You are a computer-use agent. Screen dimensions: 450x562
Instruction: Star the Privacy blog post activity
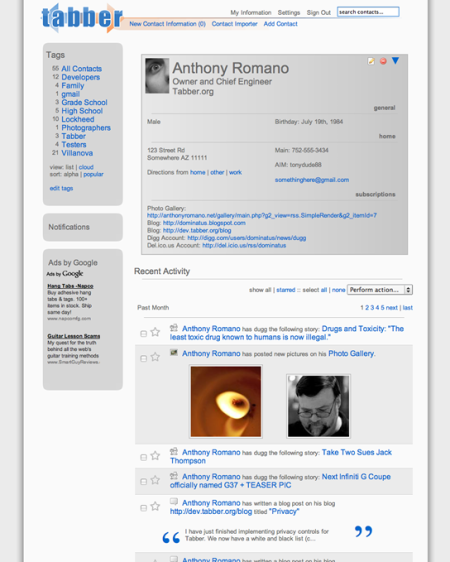pos(155,506)
